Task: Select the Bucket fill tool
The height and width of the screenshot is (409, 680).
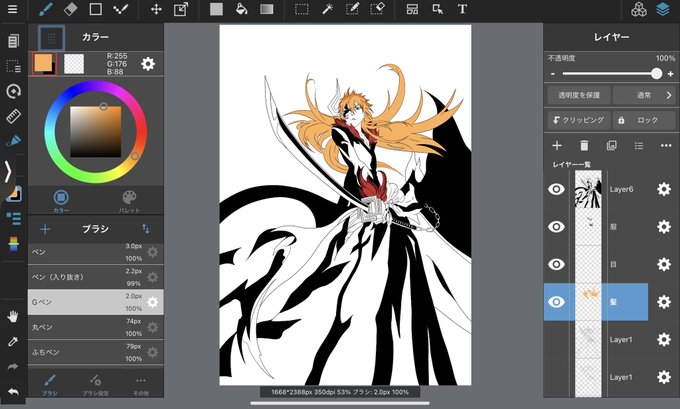Action: 242,9
